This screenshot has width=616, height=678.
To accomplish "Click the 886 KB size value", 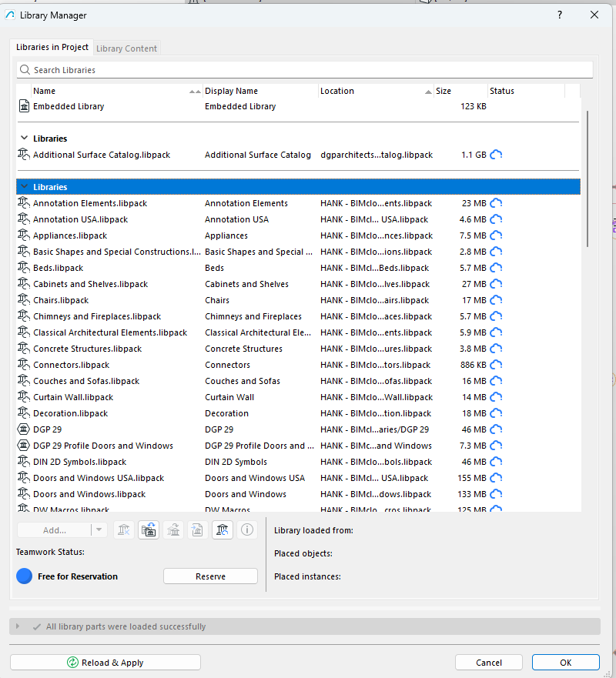I will coord(474,365).
